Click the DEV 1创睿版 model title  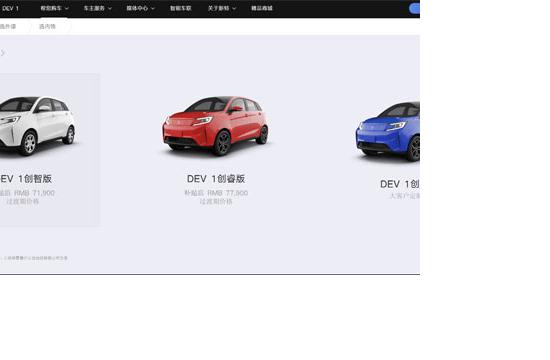[x=216, y=179]
